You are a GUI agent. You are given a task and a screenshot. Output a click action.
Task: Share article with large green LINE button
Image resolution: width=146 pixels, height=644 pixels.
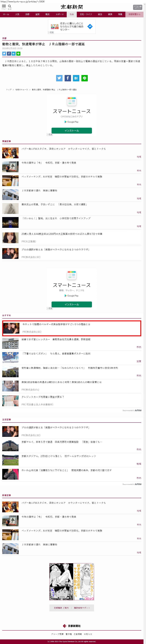pos(85,78)
